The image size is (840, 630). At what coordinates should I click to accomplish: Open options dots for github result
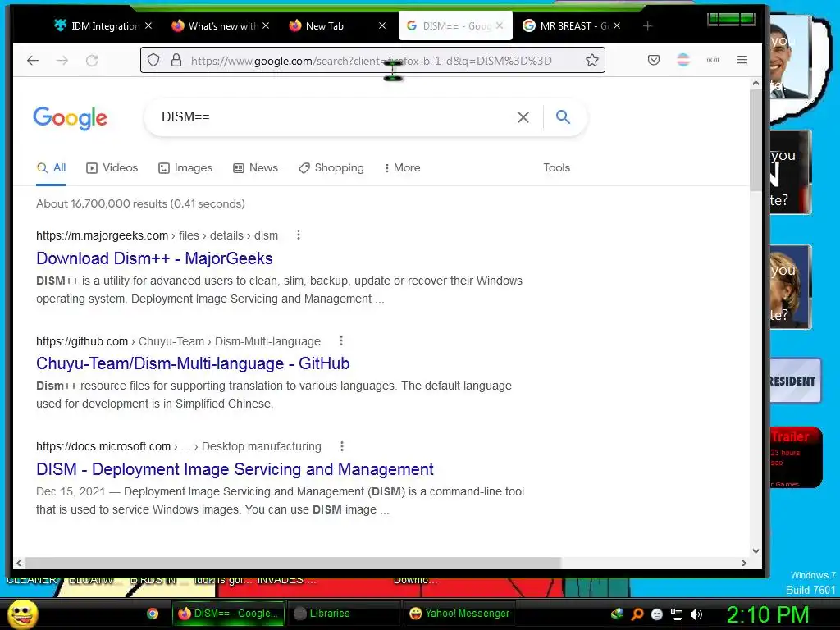click(341, 340)
